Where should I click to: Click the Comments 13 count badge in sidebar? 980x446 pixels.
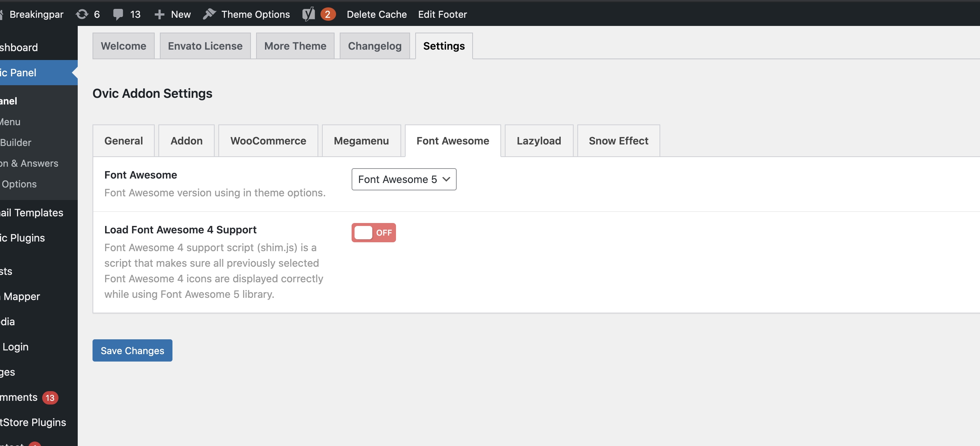coord(50,397)
